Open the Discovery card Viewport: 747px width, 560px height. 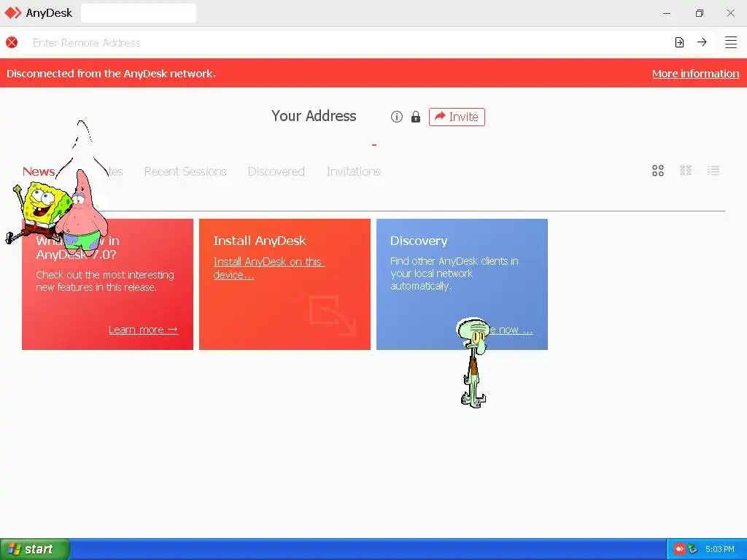(462, 284)
